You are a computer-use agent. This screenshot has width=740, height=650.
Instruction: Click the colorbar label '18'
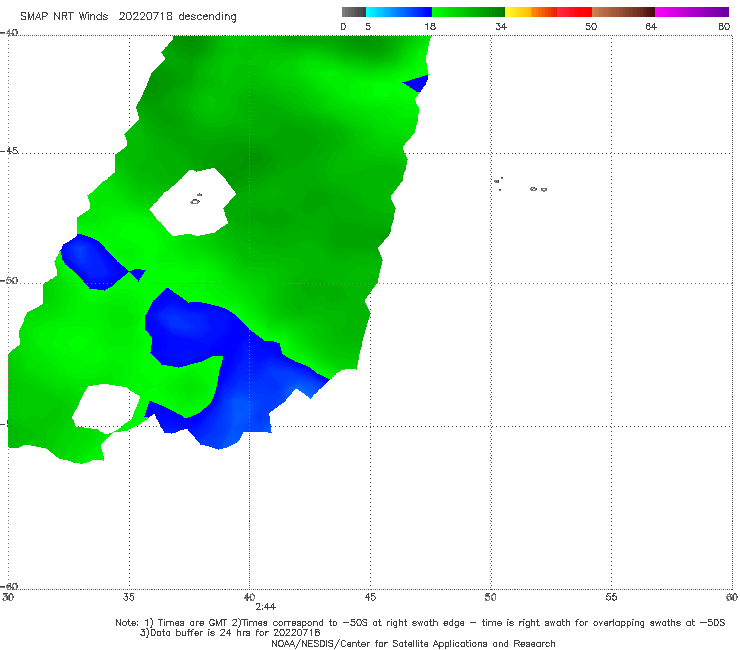coord(430,27)
